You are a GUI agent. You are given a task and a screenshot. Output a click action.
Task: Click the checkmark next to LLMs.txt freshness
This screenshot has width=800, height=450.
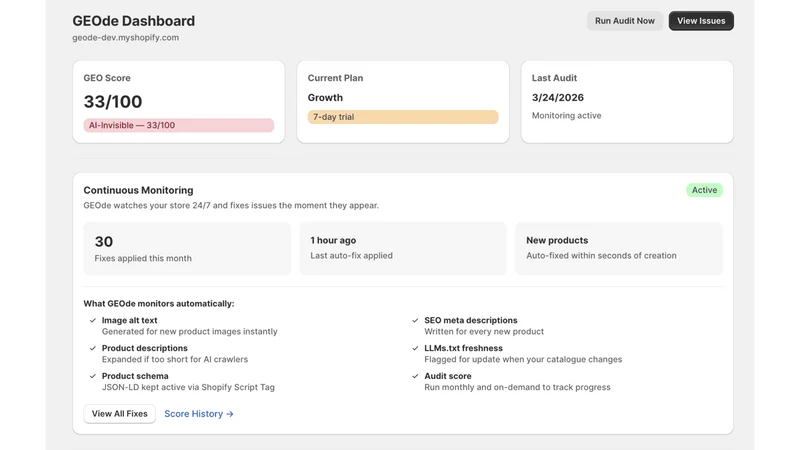click(x=415, y=348)
